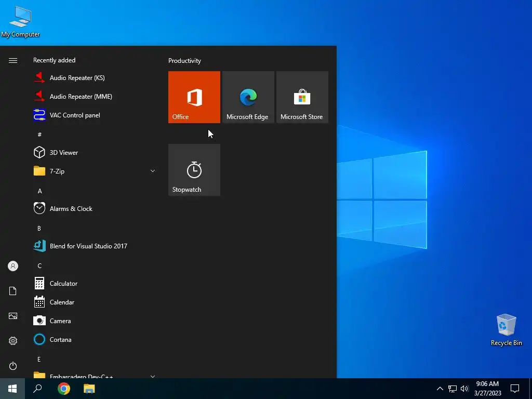532x399 pixels.
Task: Open the network tray icon
Action: click(x=453, y=389)
